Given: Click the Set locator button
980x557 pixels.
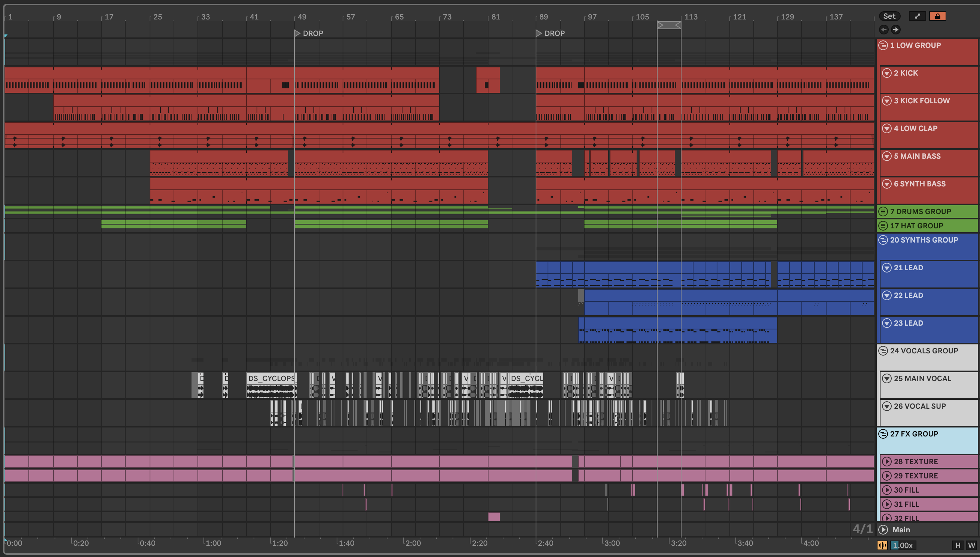Looking at the screenshot, I should pos(889,16).
